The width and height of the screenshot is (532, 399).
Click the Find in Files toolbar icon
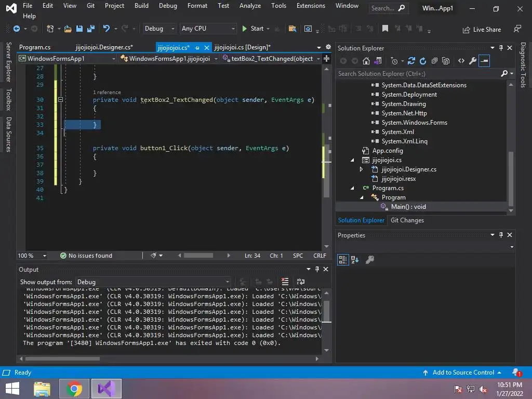tap(292, 29)
